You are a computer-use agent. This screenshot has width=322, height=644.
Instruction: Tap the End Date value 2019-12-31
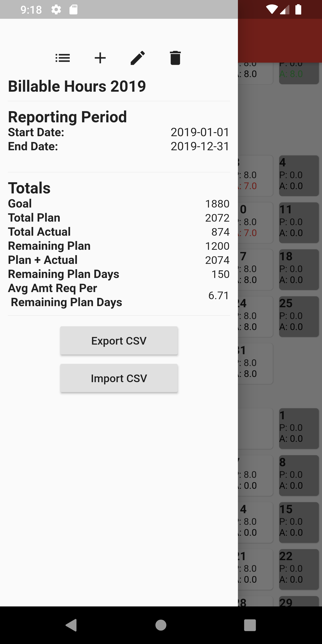(x=200, y=146)
